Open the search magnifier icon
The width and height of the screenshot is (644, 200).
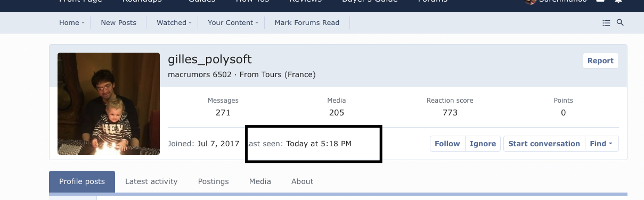point(620,23)
